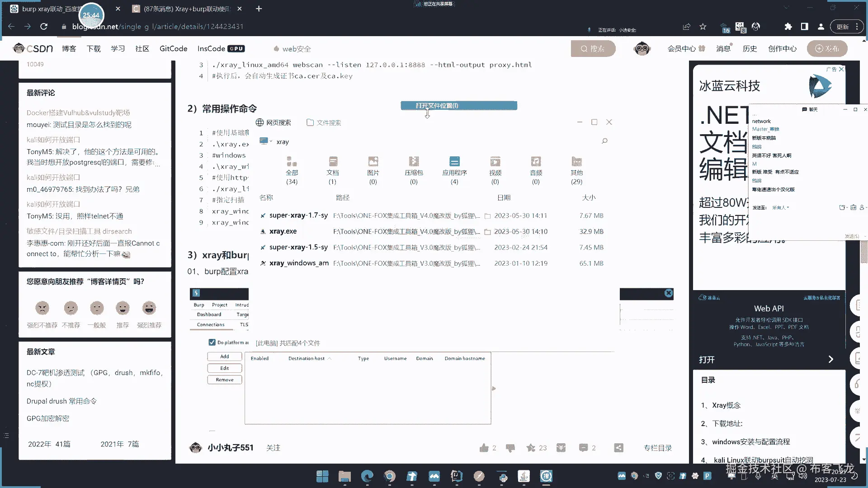Filter results by 压缩包 category icon
This screenshot has height=488, width=868.
pos(414,162)
